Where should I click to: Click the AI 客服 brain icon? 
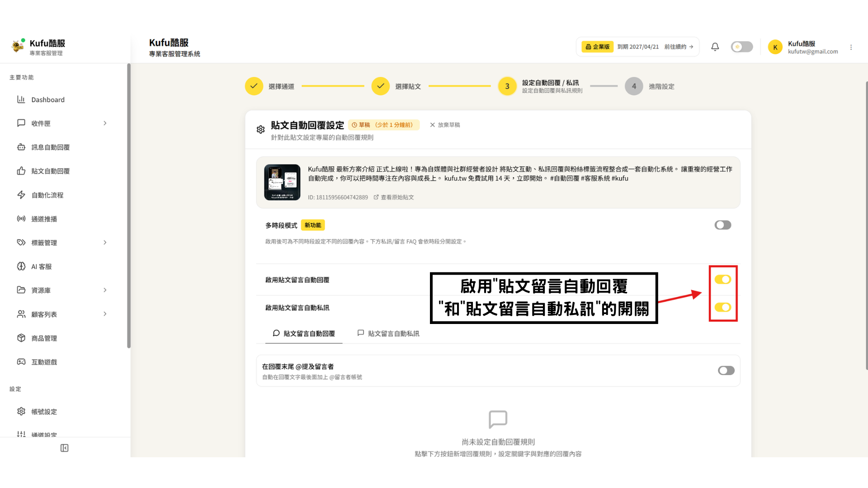(21, 266)
